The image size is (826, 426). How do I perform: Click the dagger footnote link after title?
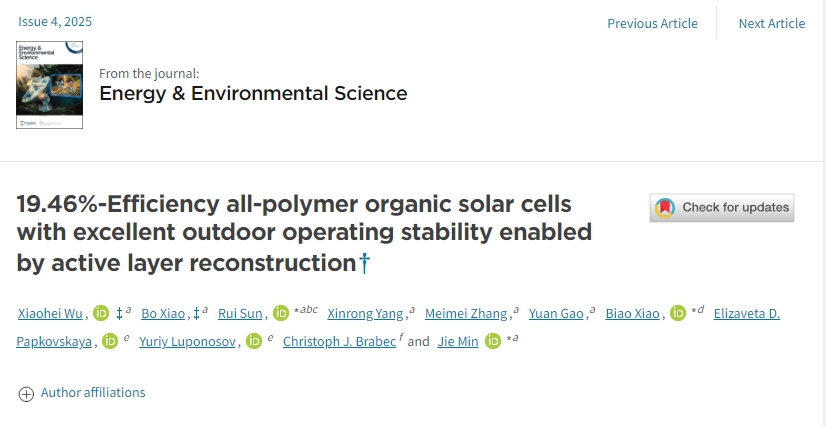tap(365, 263)
